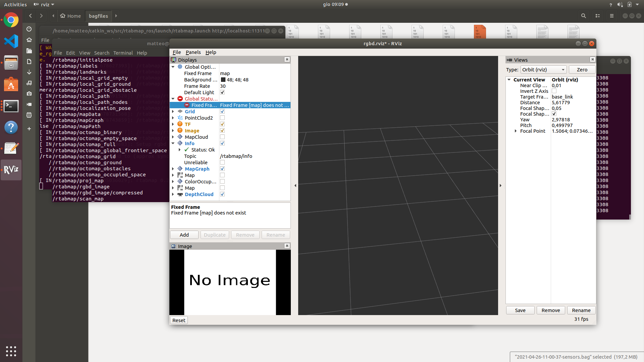Click the DepthCloud display icon

tap(180, 194)
